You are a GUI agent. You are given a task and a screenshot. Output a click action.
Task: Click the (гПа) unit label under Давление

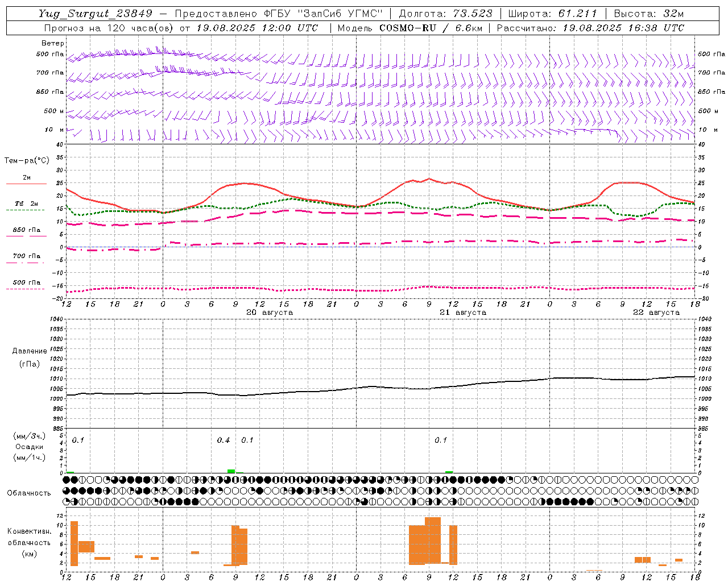click(x=30, y=364)
